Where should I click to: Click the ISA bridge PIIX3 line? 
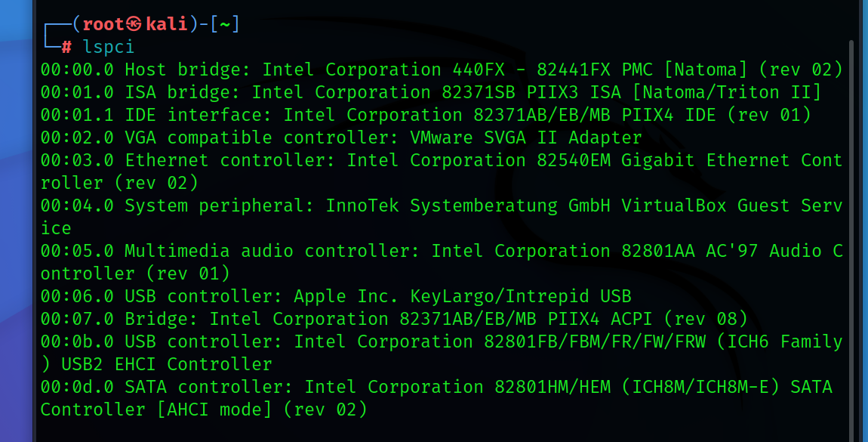coord(430,92)
